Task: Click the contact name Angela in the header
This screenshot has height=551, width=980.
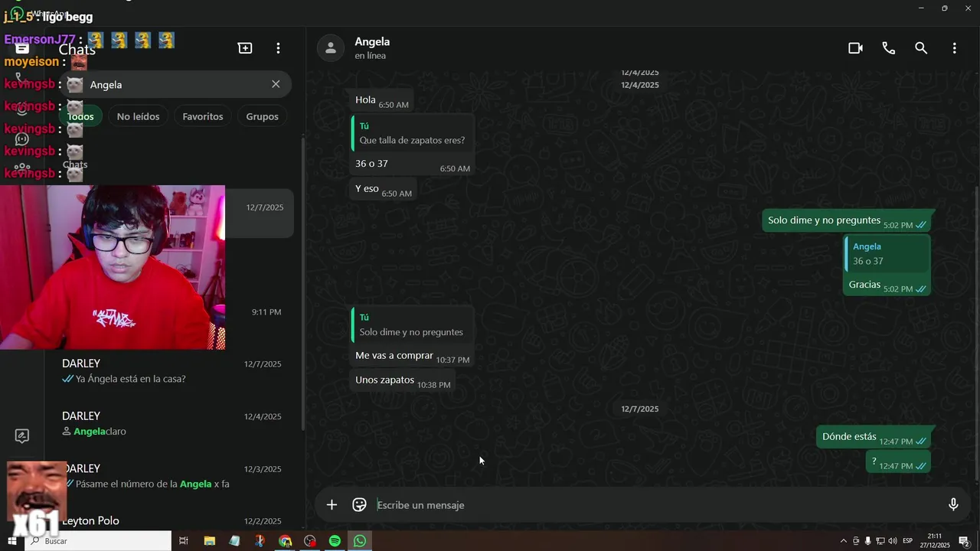Action: tap(372, 41)
